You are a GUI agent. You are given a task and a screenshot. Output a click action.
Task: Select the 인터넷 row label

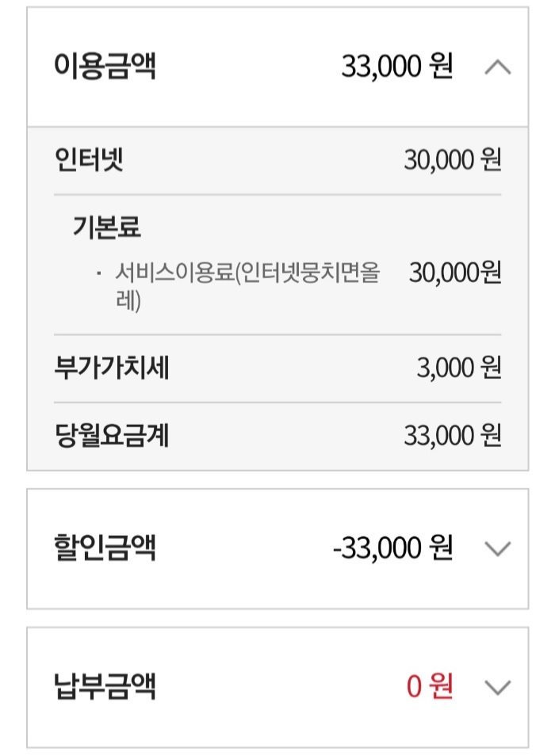coord(90,161)
